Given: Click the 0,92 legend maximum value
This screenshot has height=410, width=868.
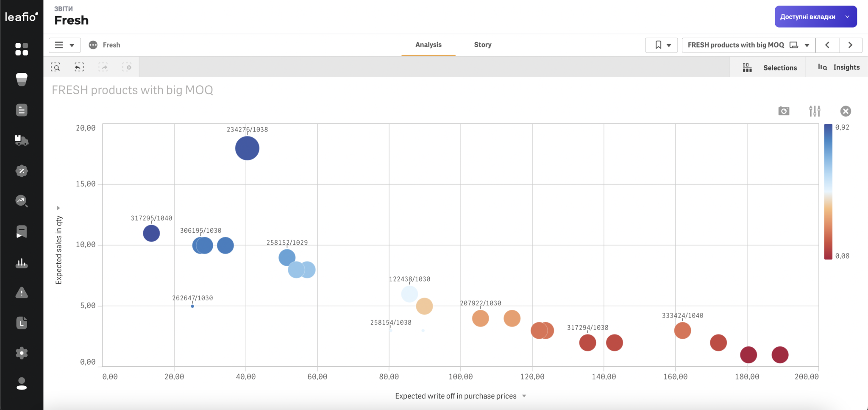Looking at the screenshot, I should tap(842, 127).
